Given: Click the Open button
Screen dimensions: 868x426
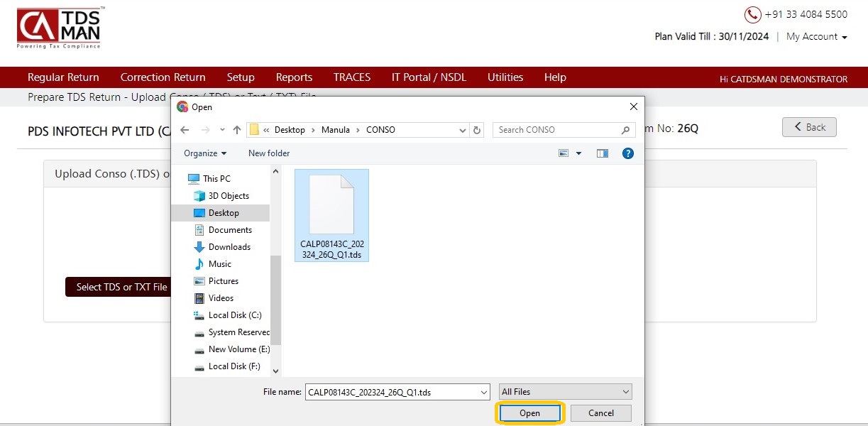Looking at the screenshot, I should [x=529, y=413].
